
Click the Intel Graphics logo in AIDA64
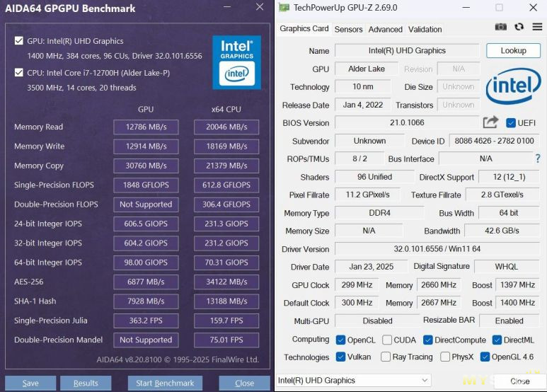[236, 62]
